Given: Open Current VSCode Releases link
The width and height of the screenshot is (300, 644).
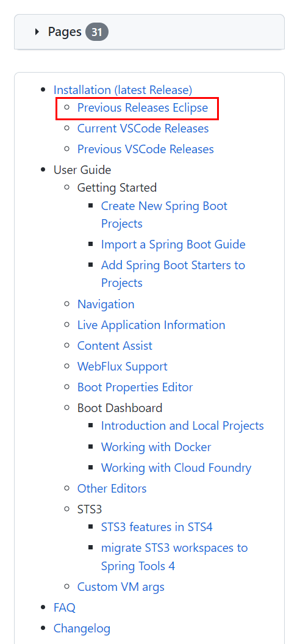Looking at the screenshot, I should pos(143,129).
